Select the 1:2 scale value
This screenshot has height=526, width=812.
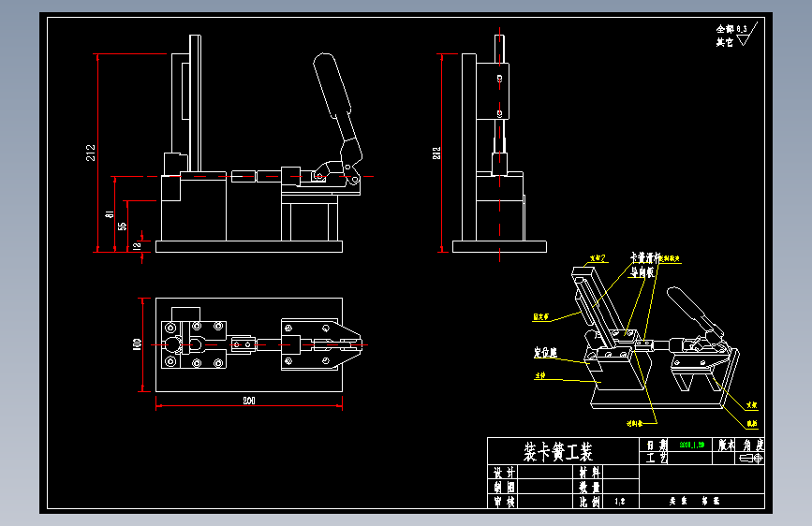click(x=620, y=502)
